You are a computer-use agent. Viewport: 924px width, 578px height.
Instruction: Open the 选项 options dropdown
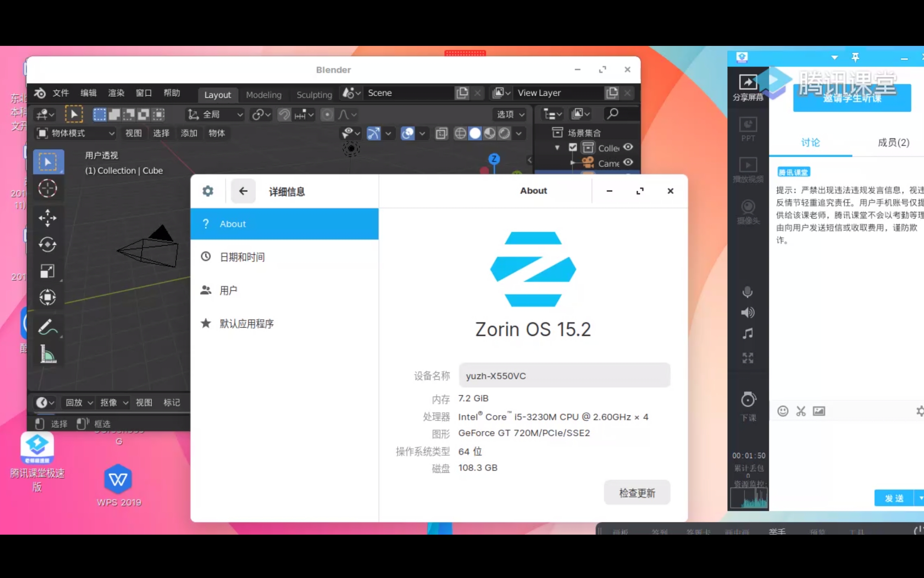pyautogui.click(x=510, y=114)
